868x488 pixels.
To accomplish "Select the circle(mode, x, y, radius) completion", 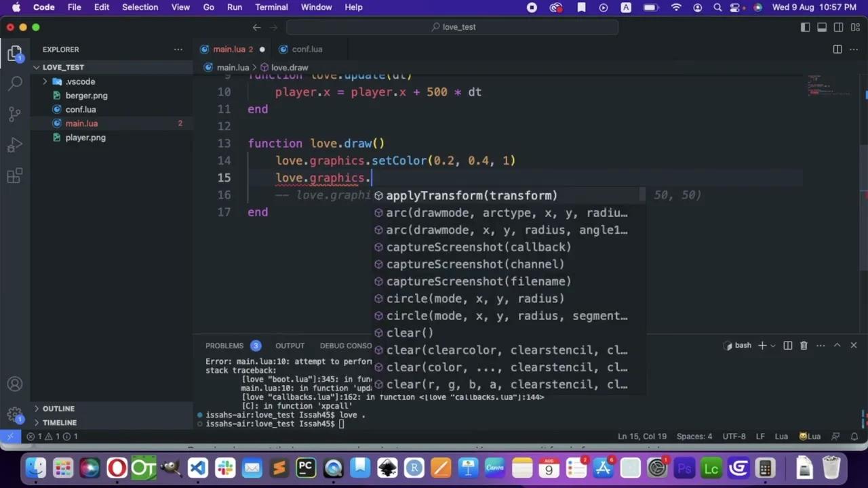I will point(475,298).
